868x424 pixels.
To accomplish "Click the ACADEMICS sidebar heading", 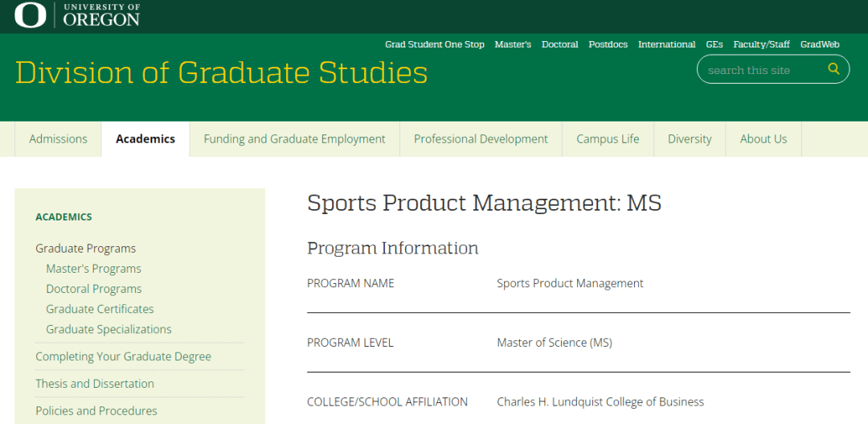I will pyautogui.click(x=63, y=216).
